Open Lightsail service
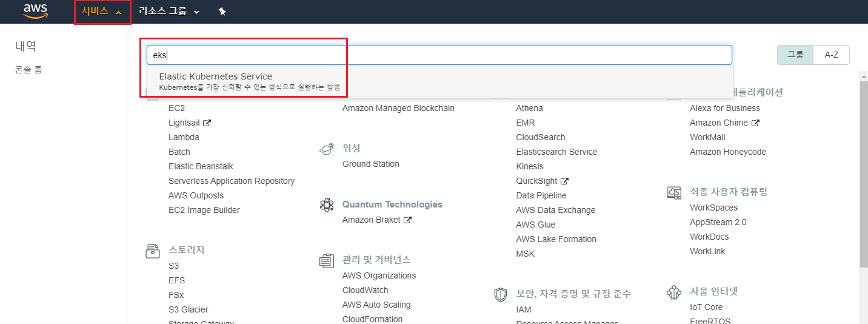868x324 pixels. click(184, 123)
